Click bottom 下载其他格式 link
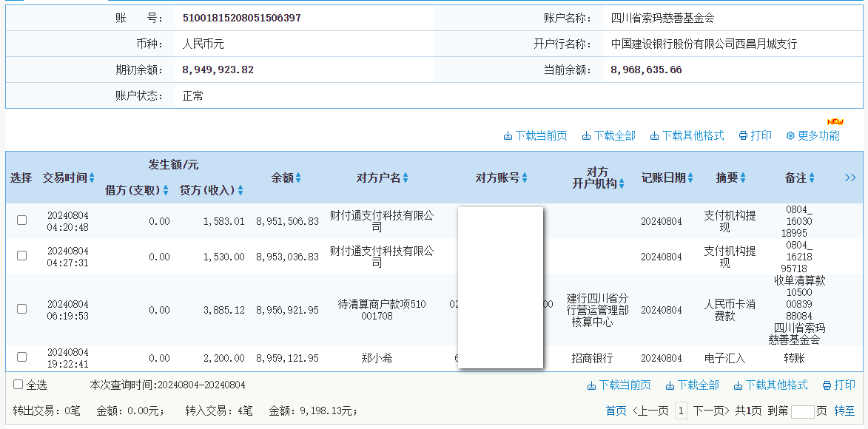 (770, 385)
